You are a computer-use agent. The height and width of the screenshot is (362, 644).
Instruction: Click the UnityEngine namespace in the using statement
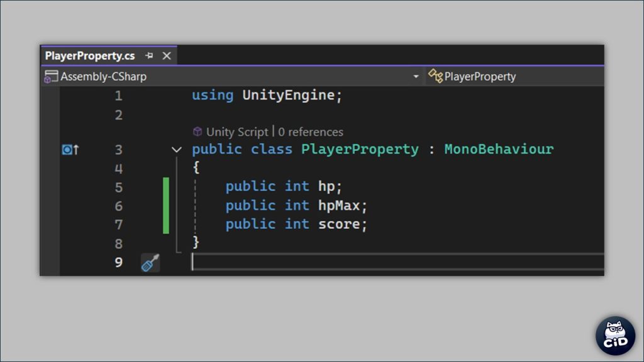[x=287, y=96]
